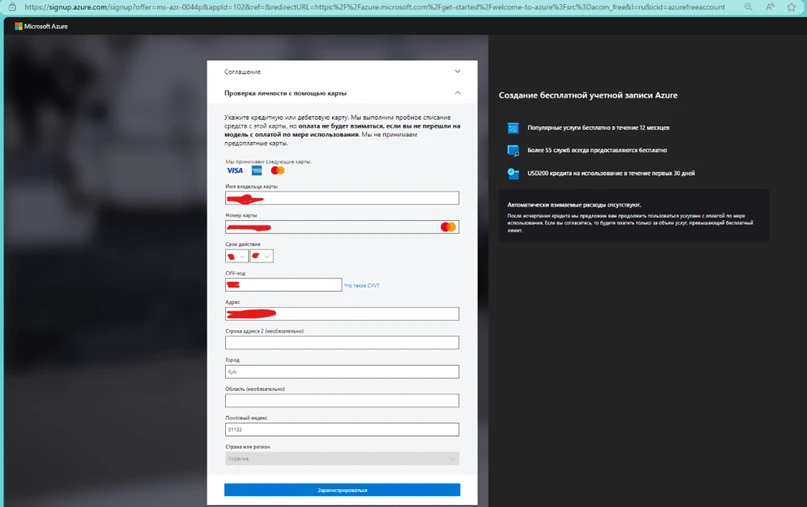Focus the card number field
This screenshot has width=807, height=507.
[x=342, y=227]
